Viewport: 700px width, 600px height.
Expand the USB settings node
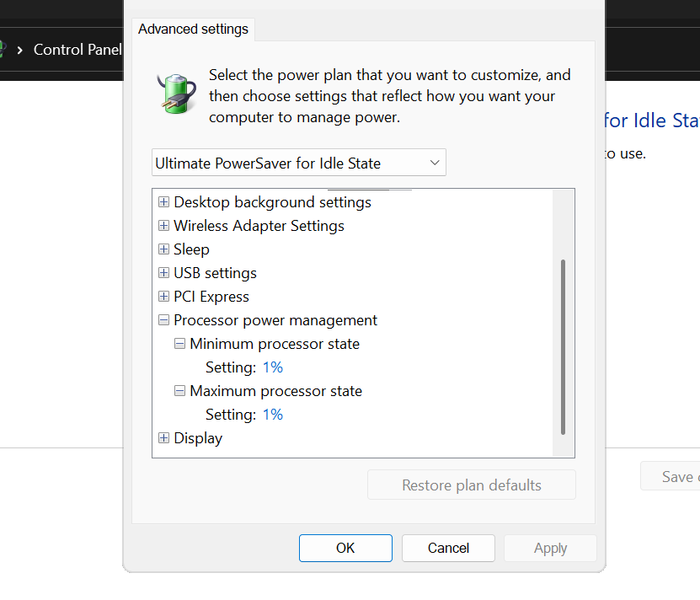163,273
